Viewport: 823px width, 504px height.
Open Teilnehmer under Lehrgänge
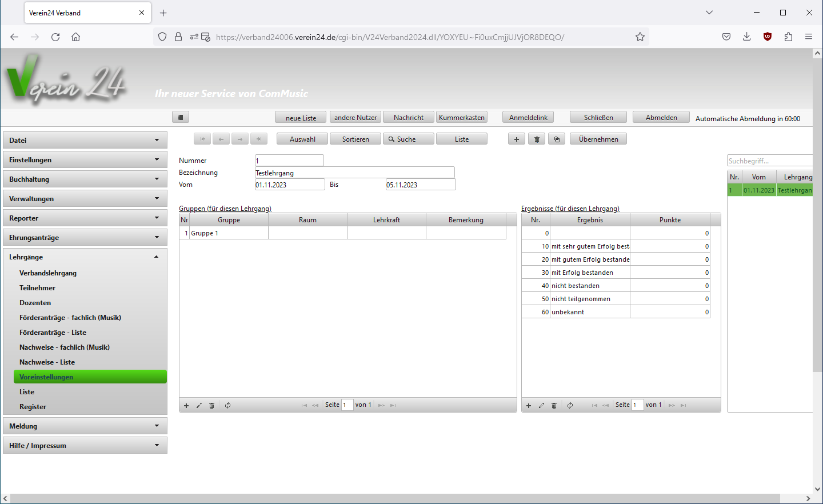[x=37, y=288]
